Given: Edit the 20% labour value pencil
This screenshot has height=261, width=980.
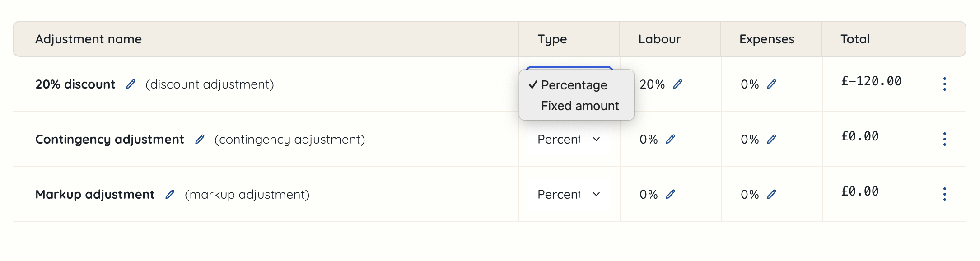Looking at the screenshot, I should pos(677,84).
